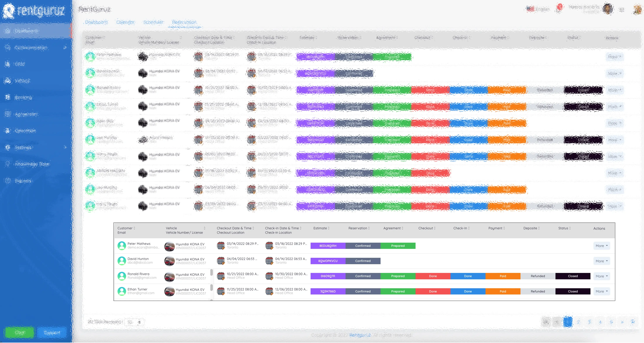Go to page 2 in pagination
This screenshot has width=644, height=343.
point(578,322)
